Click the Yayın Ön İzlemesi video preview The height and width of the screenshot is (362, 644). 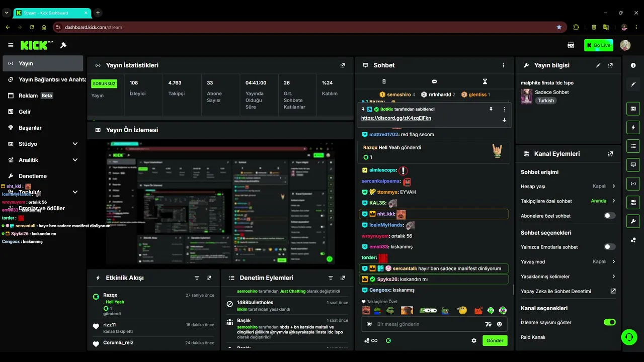220,203
